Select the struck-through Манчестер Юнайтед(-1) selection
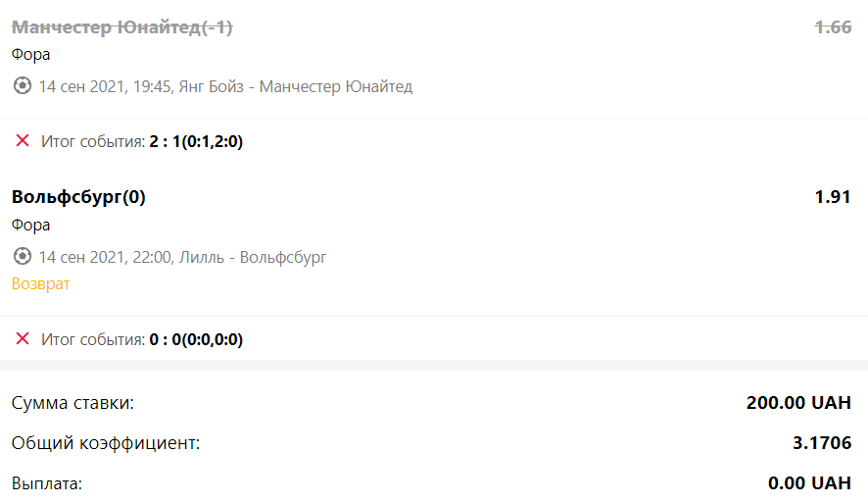868x504 pixels. (x=122, y=26)
